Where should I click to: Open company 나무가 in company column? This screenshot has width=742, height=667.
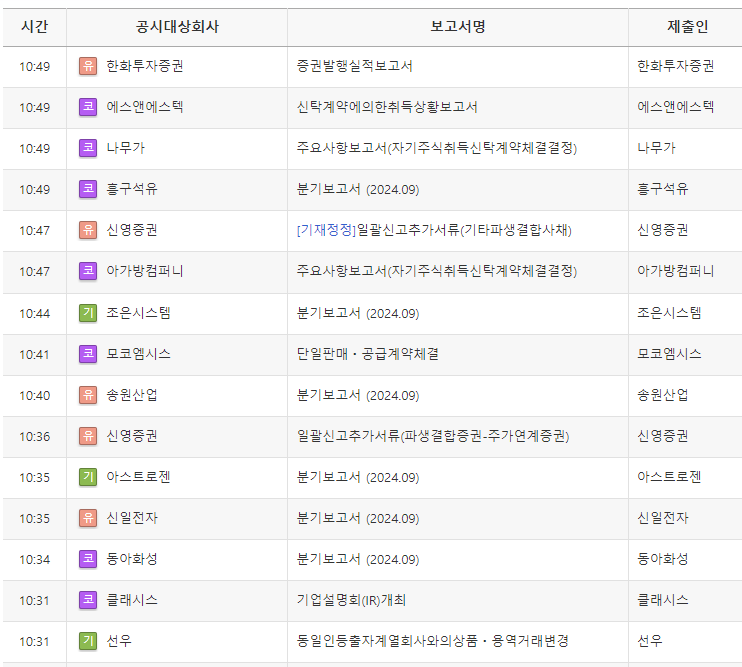point(125,148)
